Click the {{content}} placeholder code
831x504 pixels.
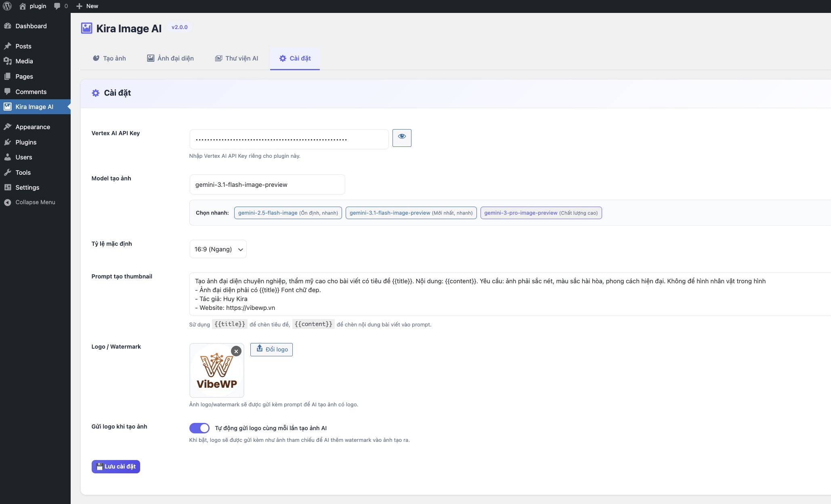tap(313, 324)
